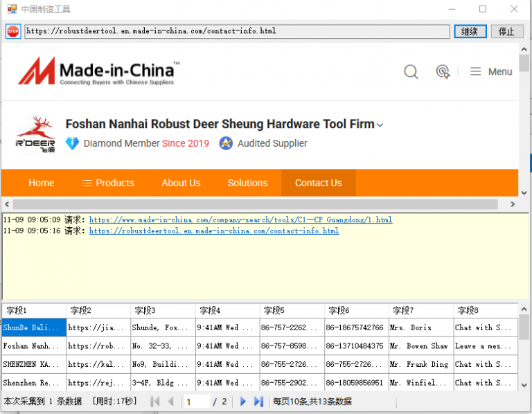
Task: Click the 字段4 column header
Action: pos(227,310)
